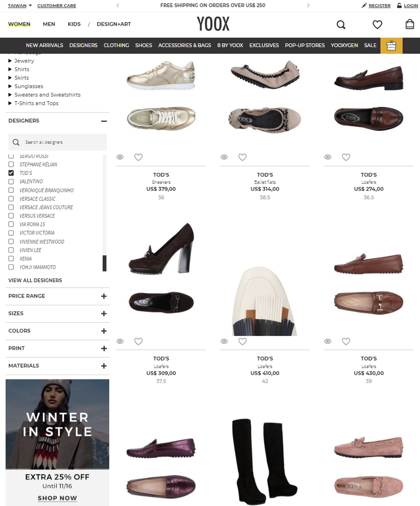Check the VERSACE CLASSIC box
The image size is (420, 506).
coord(11,199)
